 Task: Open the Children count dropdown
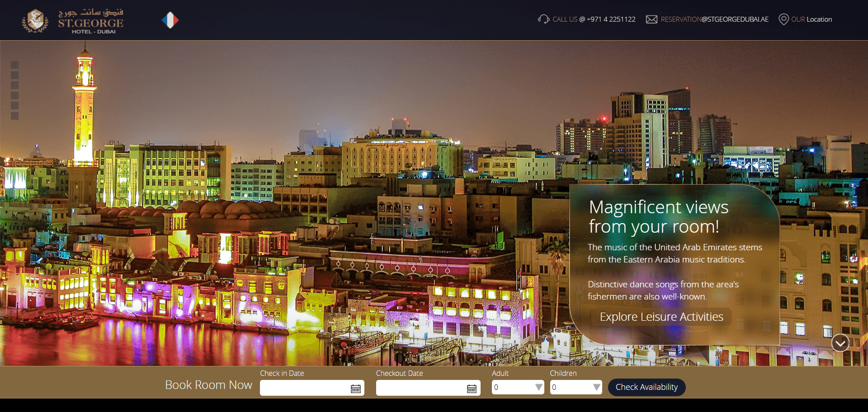tap(576, 387)
